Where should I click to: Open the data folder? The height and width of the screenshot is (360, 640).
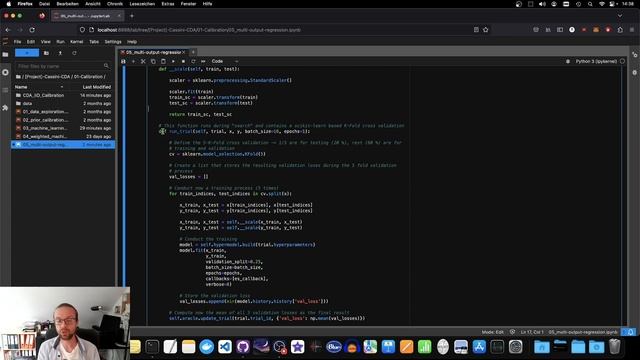point(63,103)
